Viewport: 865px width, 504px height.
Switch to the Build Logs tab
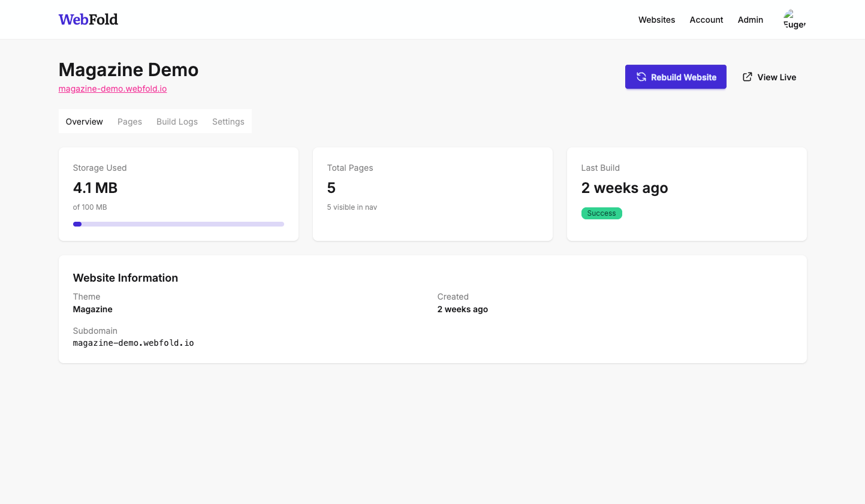(177, 121)
